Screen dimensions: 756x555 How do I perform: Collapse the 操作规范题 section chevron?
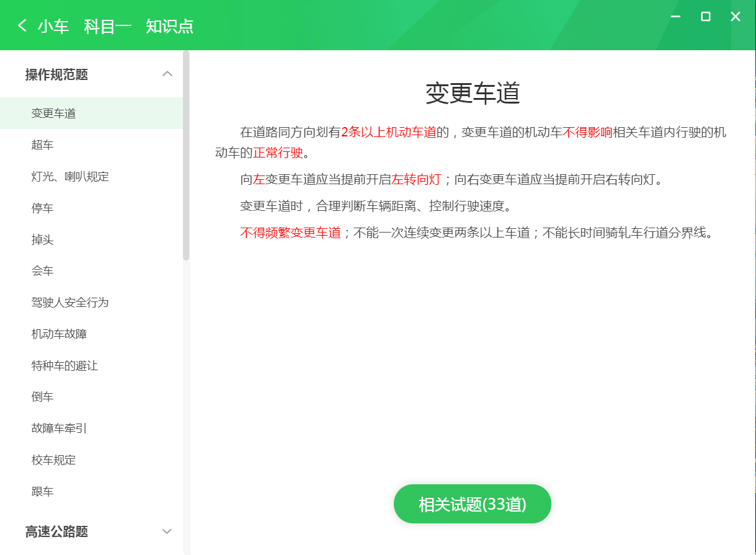tap(166, 74)
